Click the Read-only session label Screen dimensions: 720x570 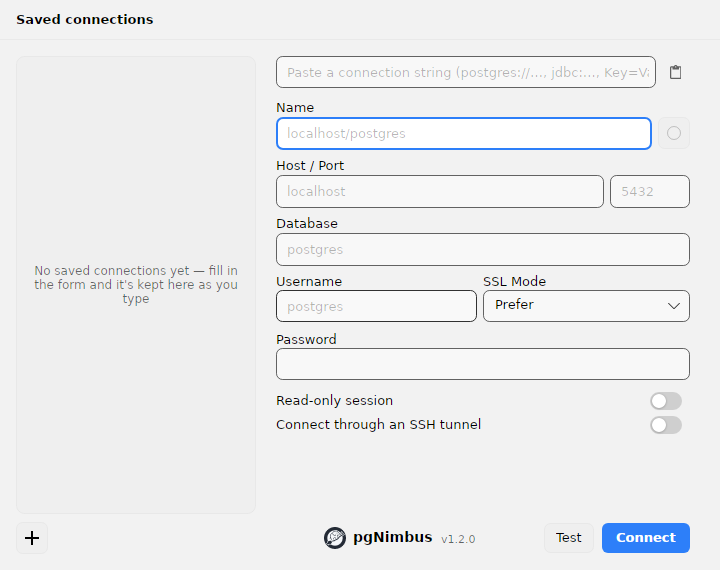334,401
